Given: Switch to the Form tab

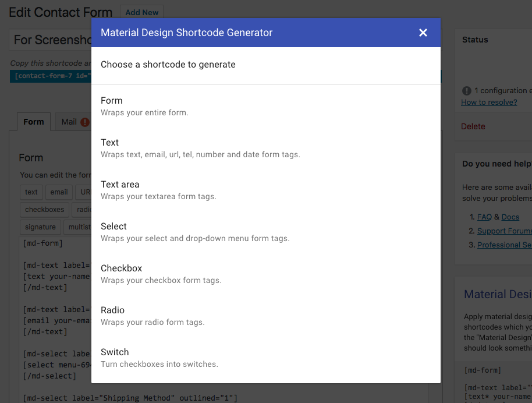Looking at the screenshot, I should tap(34, 122).
